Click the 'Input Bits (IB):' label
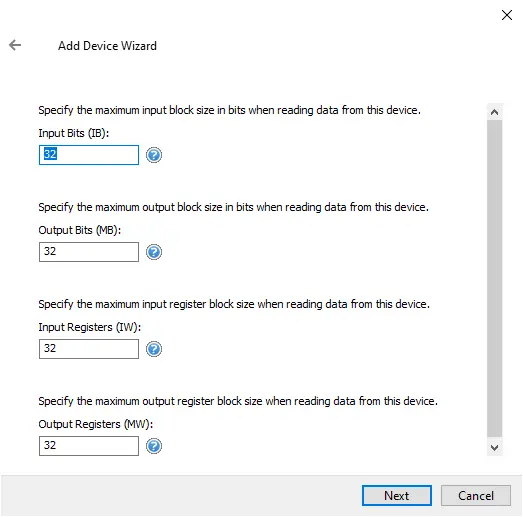Viewport: 523px width, 517px height. [x=74, y=133]
